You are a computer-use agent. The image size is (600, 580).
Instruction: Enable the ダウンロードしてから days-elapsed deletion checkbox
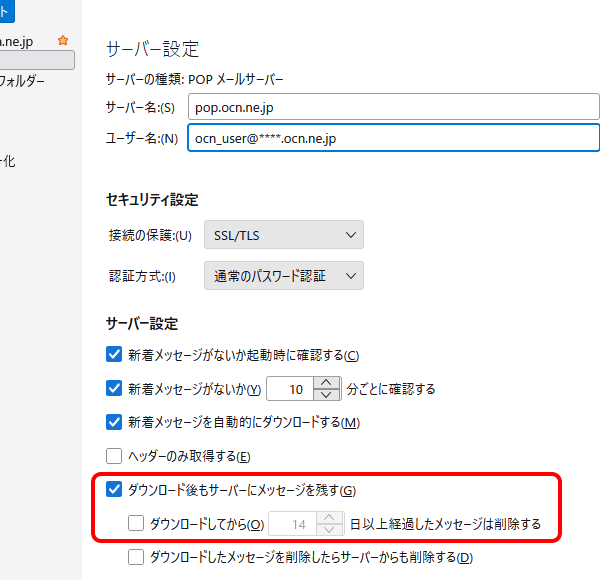136,523
